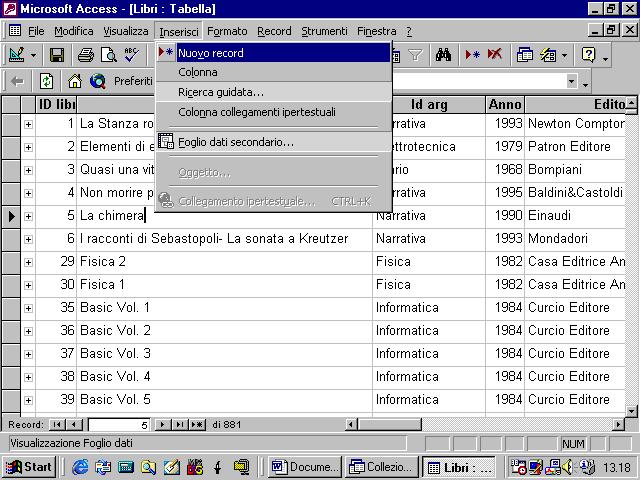Click the funnel Apply Filter icon
This screenshot has height=480, width=640.
[415, 55]
